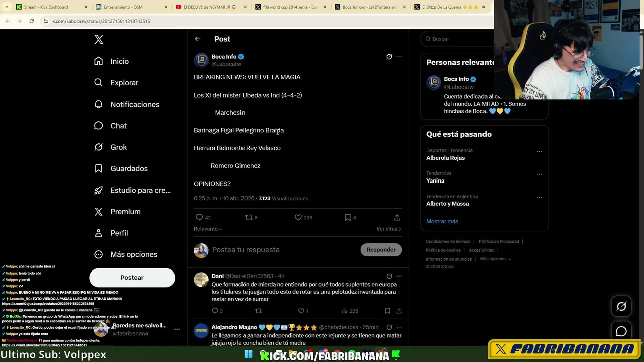Click Mostrar más link
Screen dimensions: 644x362
click(442, 221)
